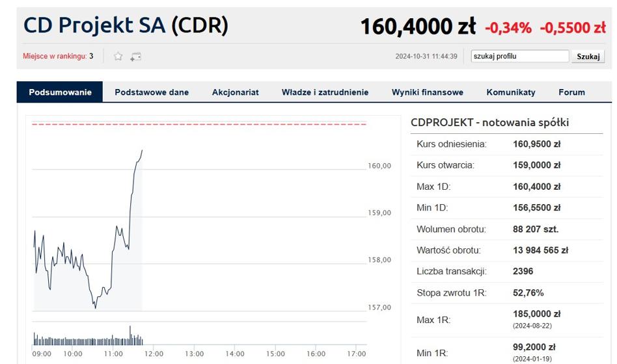The height and width of the screenshot is (364, 617).
Task: Open the Forum tab
Action: pos(571,92)
